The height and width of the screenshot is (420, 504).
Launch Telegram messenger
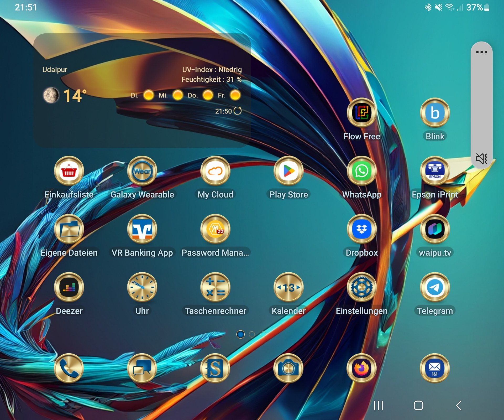pos(435,287)
